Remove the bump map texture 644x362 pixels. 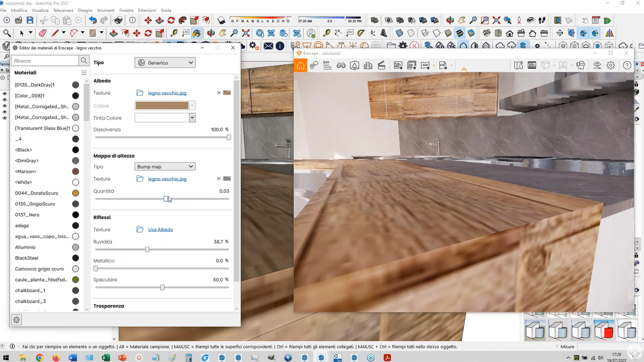point(219,179)
